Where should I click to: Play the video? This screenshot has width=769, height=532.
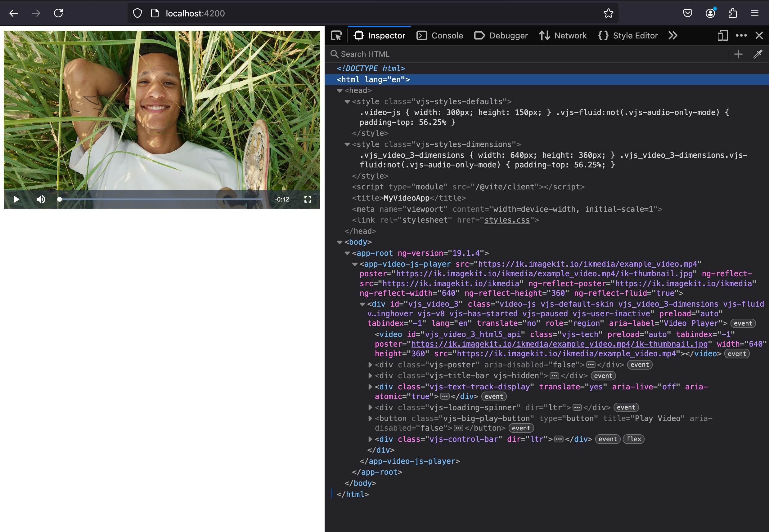coord(16,199)
